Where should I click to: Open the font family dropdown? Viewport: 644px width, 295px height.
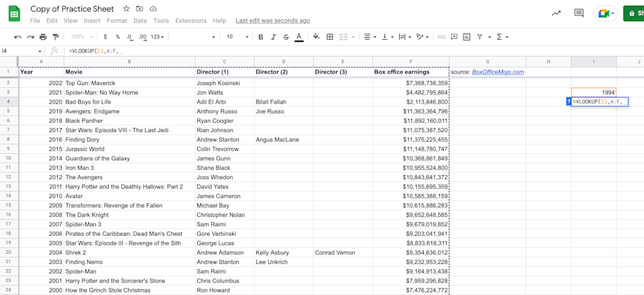pyautogui.click(x=194, y=37)
